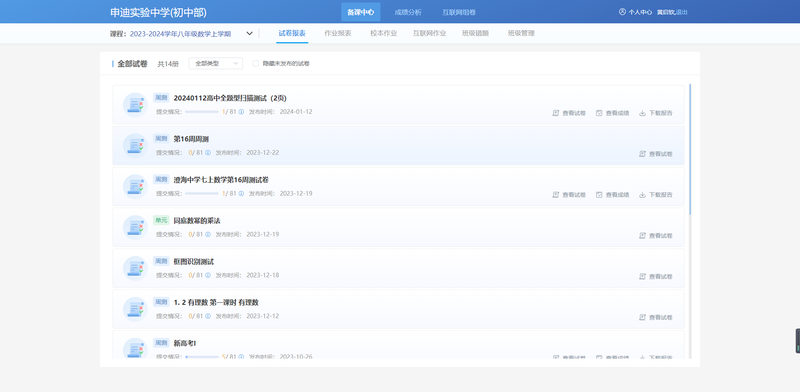
Task: Switch to 互联网组卷 top tab
Action: click(x=459, y=12)
